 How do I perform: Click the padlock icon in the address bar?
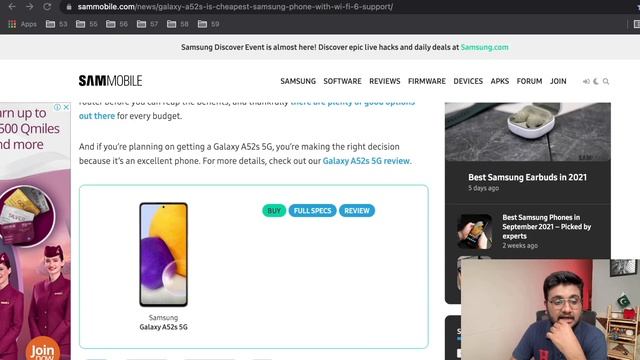coord(69,7)
